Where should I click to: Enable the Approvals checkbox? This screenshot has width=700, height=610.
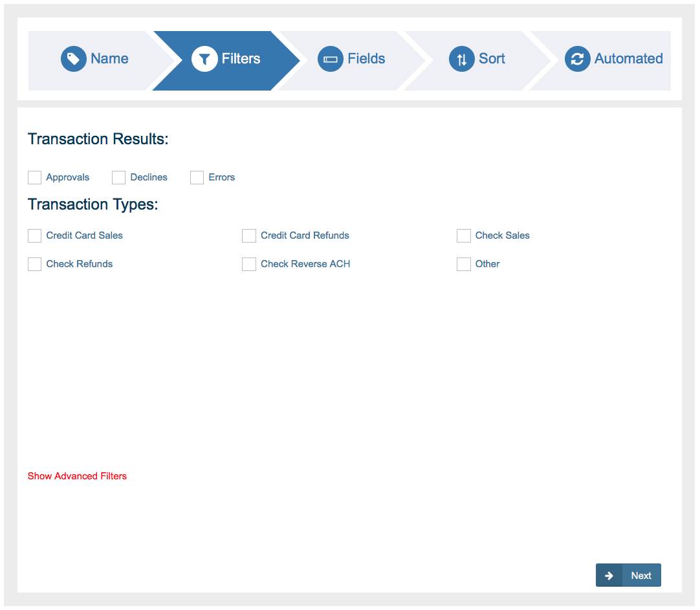pos(34,177)
